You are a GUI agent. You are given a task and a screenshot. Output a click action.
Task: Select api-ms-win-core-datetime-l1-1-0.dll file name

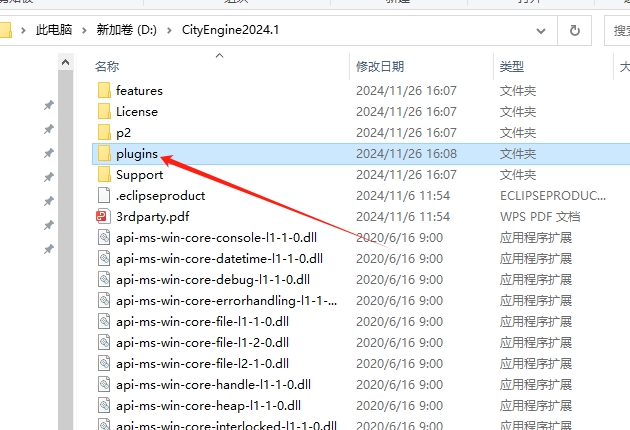(x=219, y=258)
